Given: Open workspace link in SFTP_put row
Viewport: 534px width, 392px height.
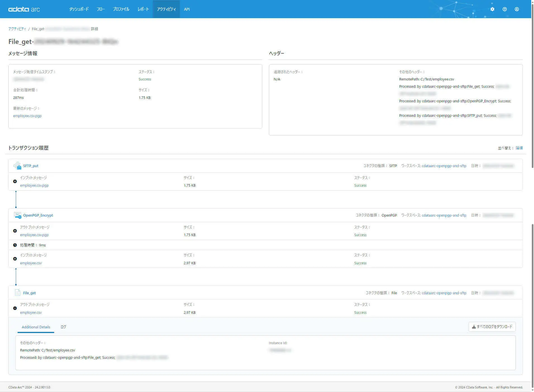Looking at the screenshot, I should click(x=444, y=166).
